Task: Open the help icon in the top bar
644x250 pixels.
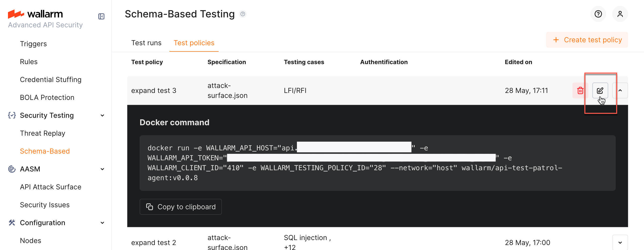Action: pyautogui.click(x=598, y=14)
